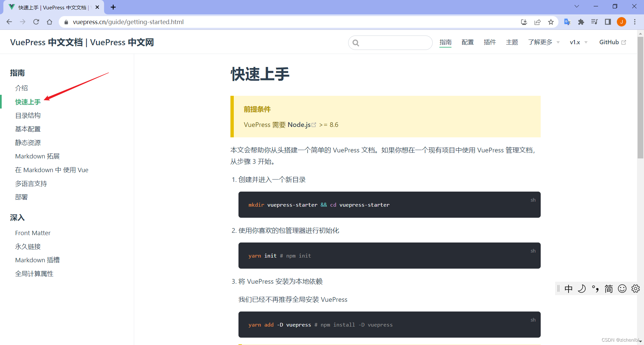
Task: Toggle IME half/full width moon icon
Action: tap(582, 289)
